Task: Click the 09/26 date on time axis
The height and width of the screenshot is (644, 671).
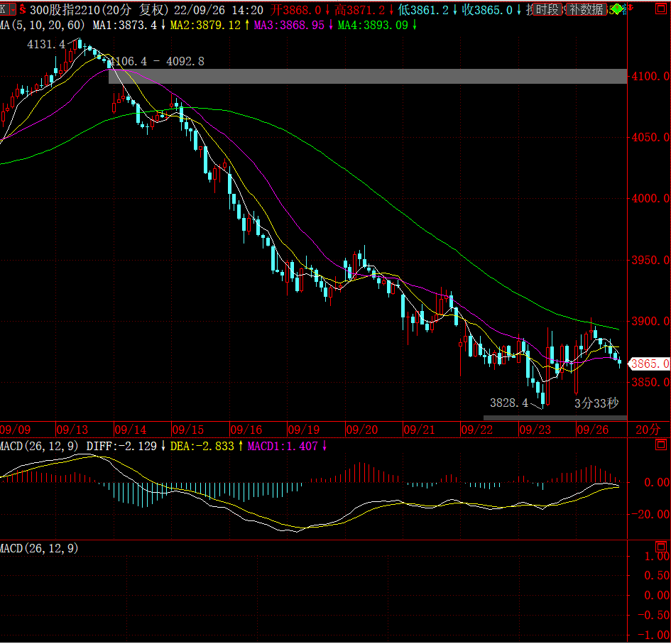Action: 593,430
